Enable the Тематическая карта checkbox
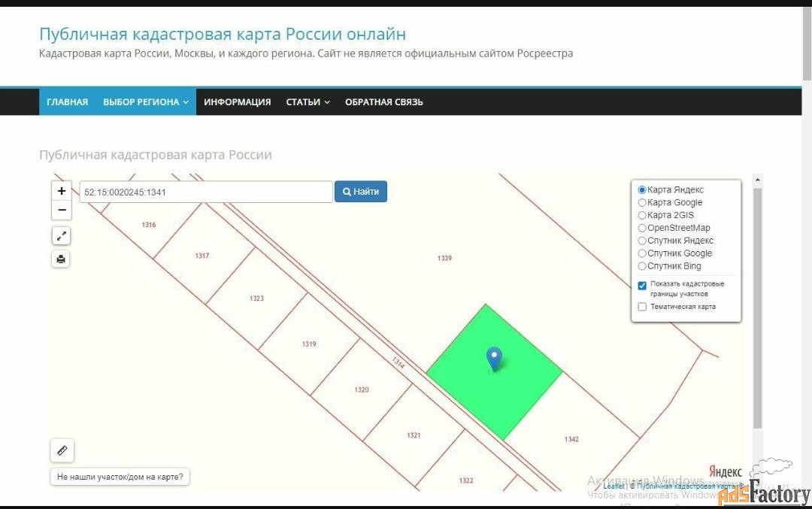 point(642,307)
